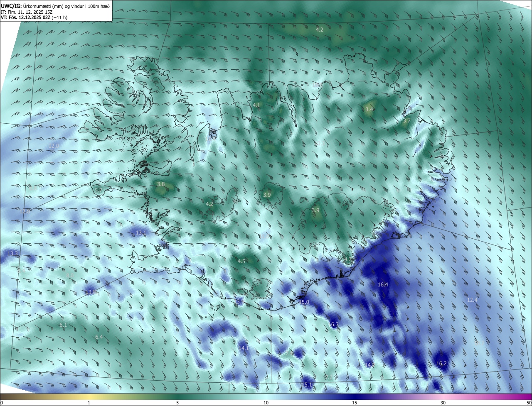
Task: Click the 16.4 precipitation maximum label
Action: click(x=383, y=284)
